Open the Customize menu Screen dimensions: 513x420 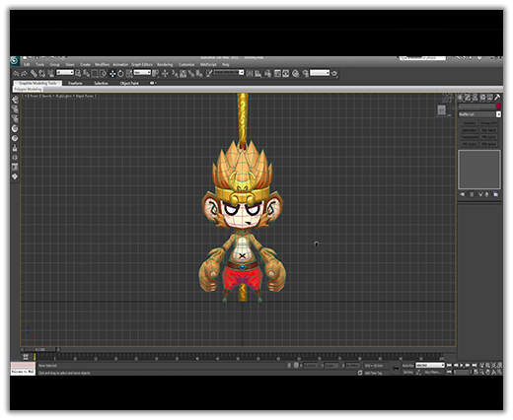[x=186, y=64]
